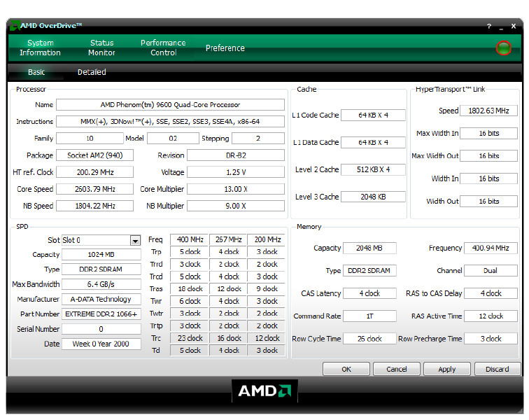The image size is (529, 420).
Task: Click the Max Width In value
Action: [488, 134]
